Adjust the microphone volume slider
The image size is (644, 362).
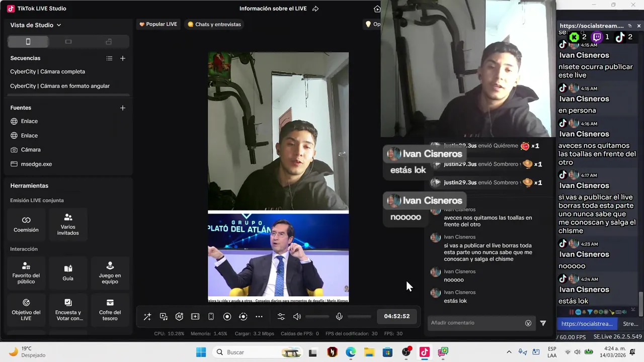tap(359, 317)
